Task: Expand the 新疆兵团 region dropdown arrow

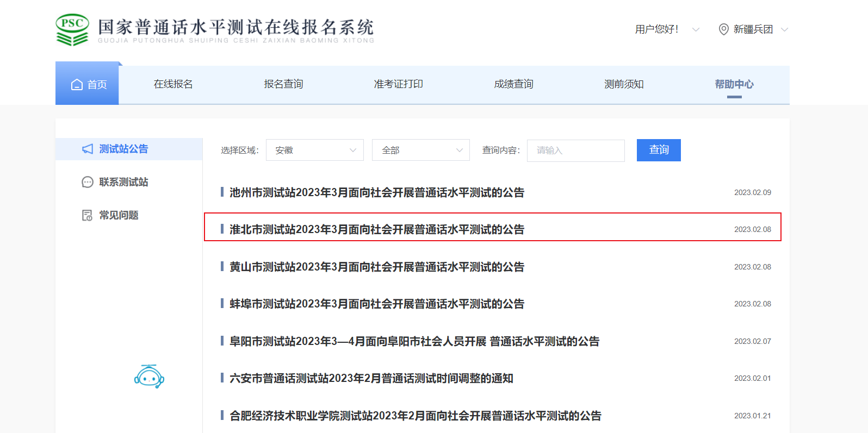Action: [784, 29]
